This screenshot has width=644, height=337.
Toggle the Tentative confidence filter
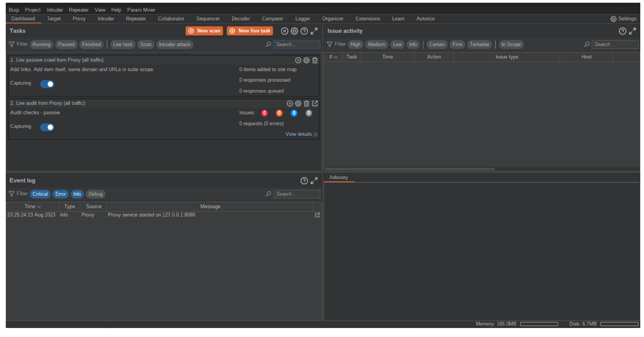point(479,44)
